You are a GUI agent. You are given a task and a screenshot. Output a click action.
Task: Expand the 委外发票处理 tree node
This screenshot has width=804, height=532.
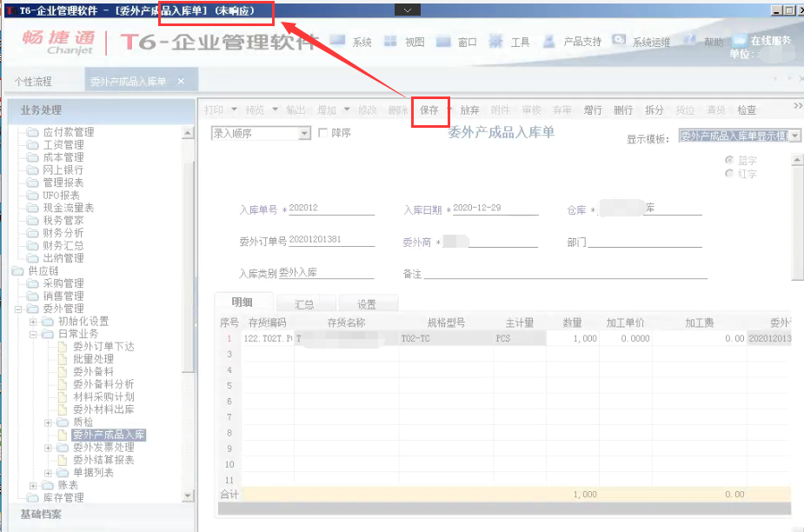48,448
